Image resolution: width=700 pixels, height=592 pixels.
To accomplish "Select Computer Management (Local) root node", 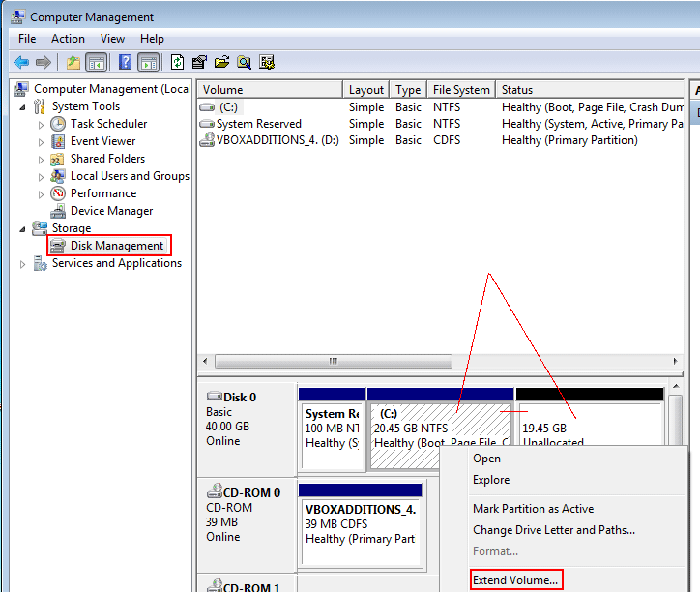I will (112, 89).
